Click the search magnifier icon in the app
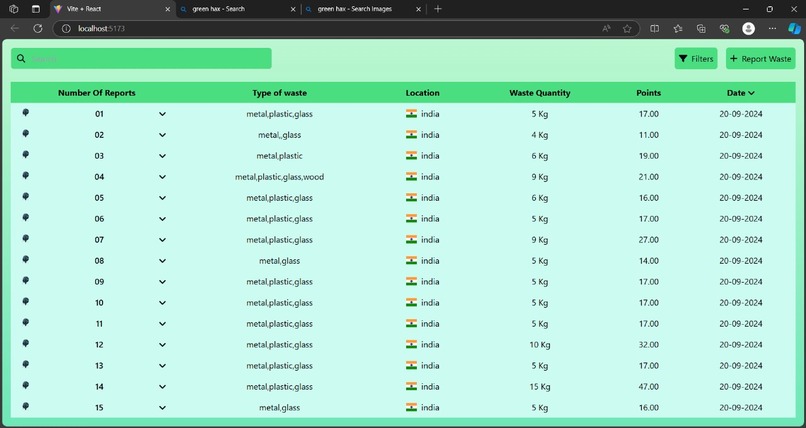The height and width of the screenshot is (428, 806). 21,59
